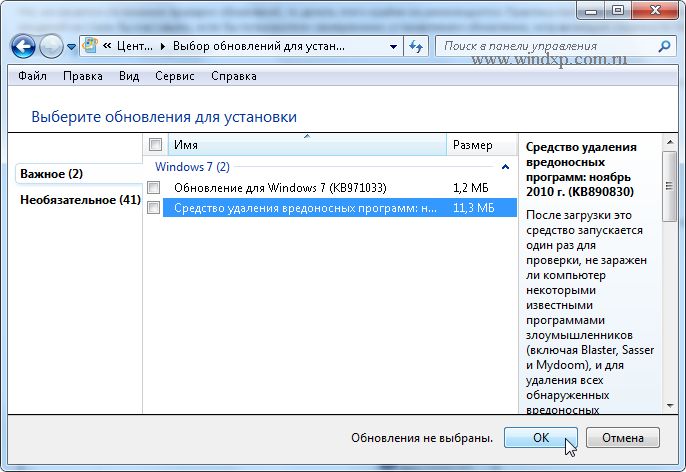Click the details pane scrollbar thumb

pos(670,186)
